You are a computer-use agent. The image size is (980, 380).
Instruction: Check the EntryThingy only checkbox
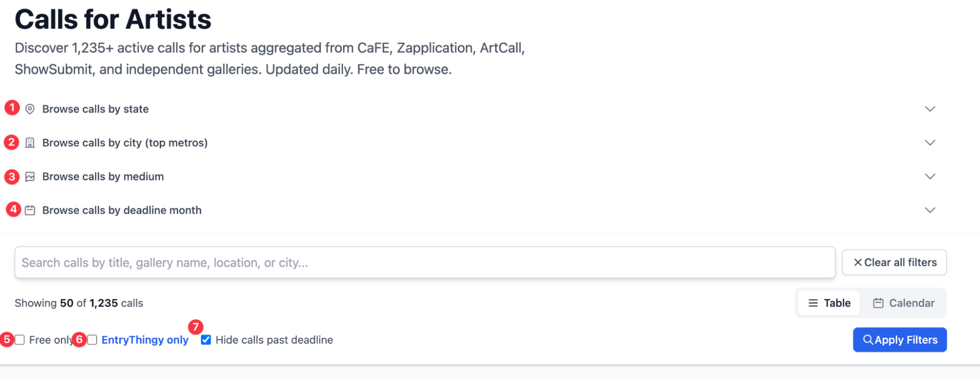(92, 340)
